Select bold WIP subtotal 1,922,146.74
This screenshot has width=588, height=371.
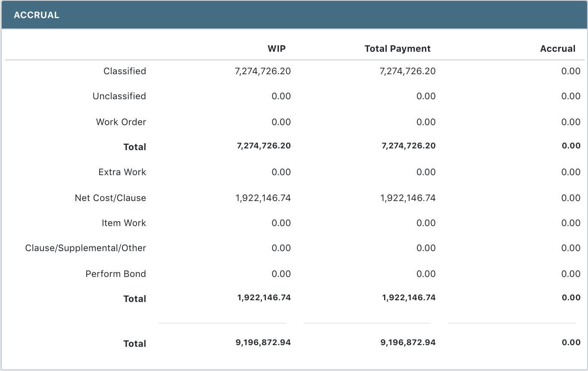point(264,298)
